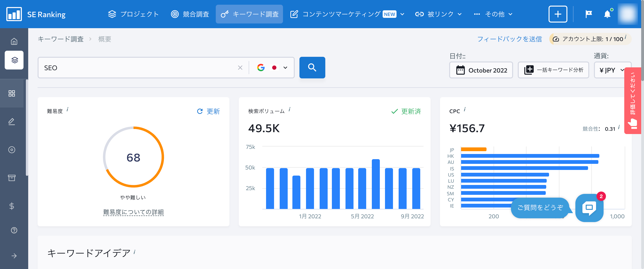Screen dimensions: 644x269
Task: Click the 49.5K search volume value
Action: 264,128
